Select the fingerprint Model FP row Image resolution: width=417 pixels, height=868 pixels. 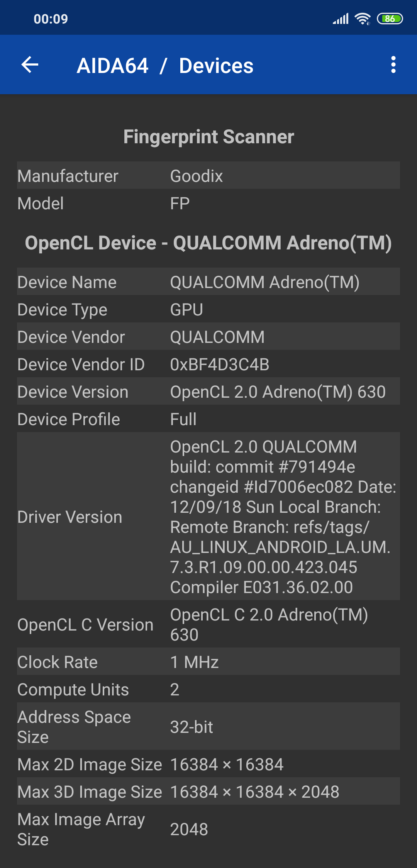(208, 203)
